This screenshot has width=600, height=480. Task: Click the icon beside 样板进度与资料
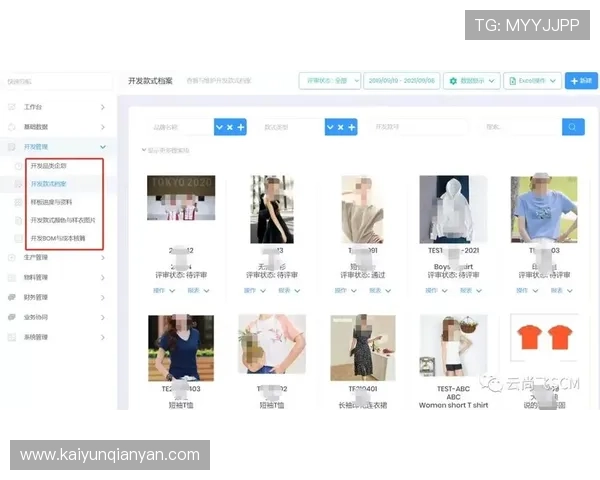pos(18,202)
